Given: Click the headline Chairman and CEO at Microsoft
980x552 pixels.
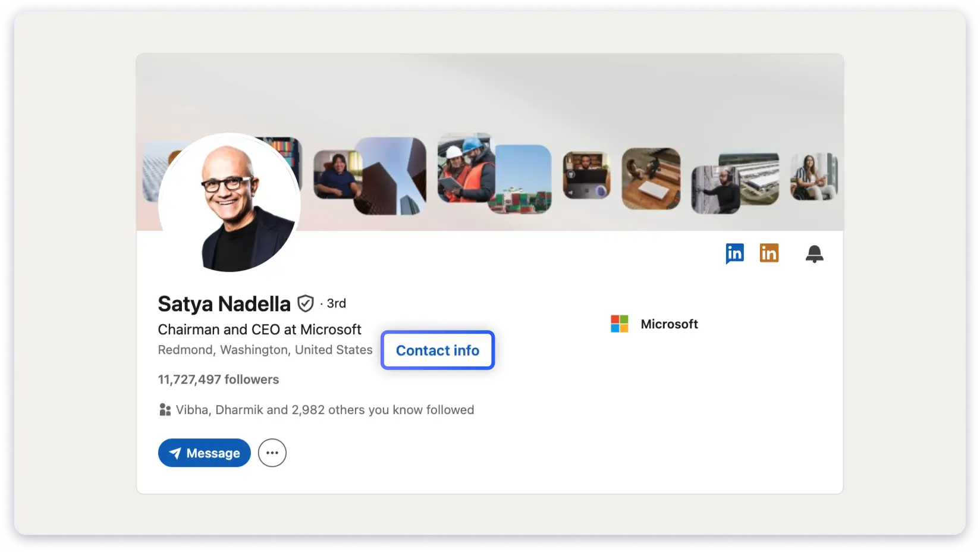Looking at the screenshot, I should (x=259, y=330).
